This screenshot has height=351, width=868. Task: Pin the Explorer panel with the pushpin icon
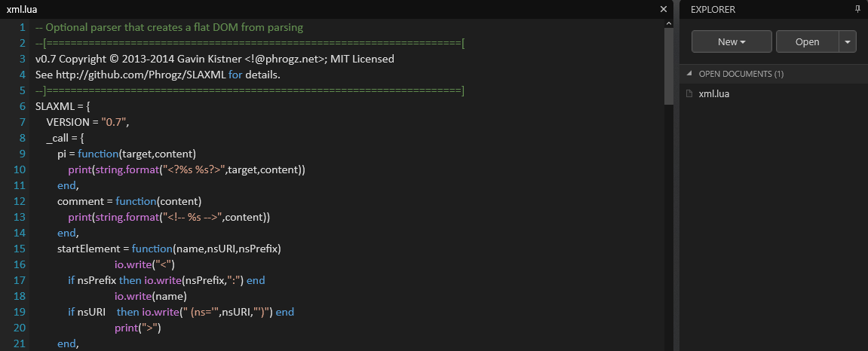pos(857,9)
